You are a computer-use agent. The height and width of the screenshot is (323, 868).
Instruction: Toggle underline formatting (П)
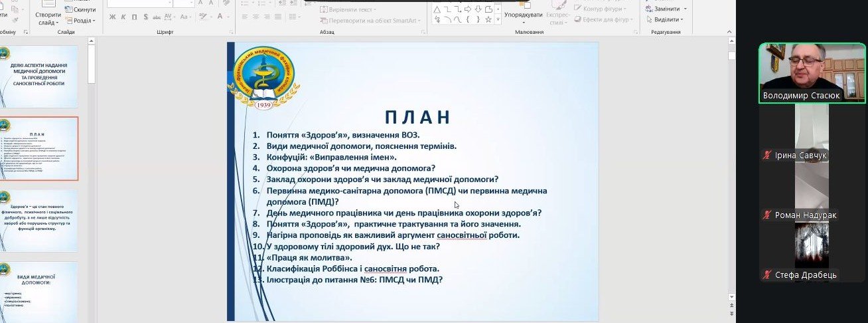click(x=135, y=18)
